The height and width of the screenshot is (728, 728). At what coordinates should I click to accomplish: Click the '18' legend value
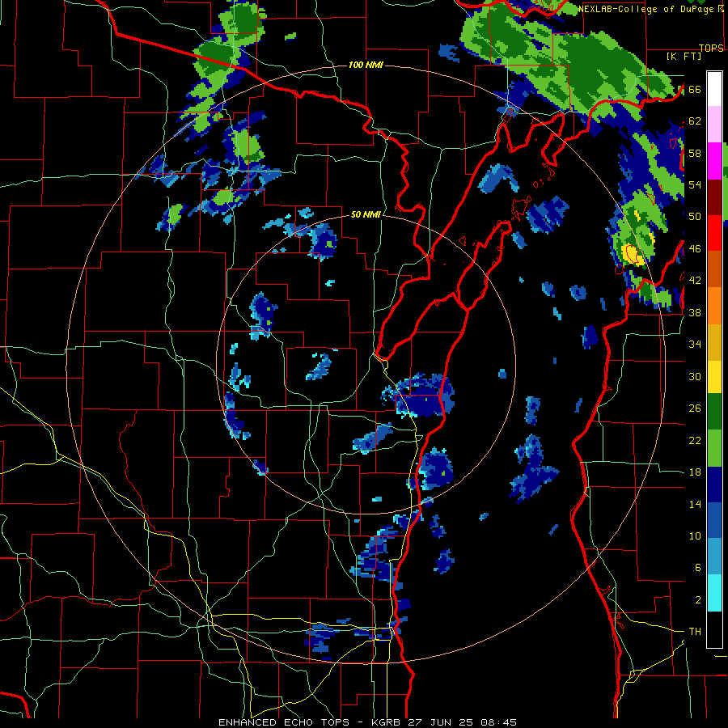(695, 472)
